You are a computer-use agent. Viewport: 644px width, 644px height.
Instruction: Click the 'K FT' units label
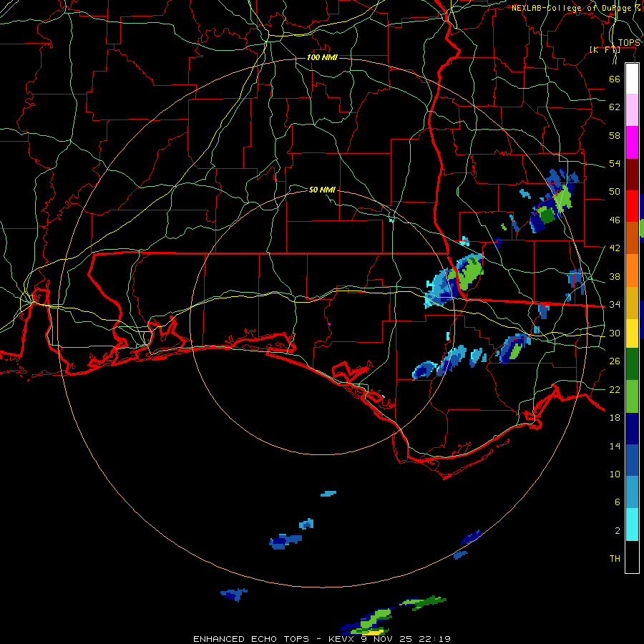coord(605,49)
